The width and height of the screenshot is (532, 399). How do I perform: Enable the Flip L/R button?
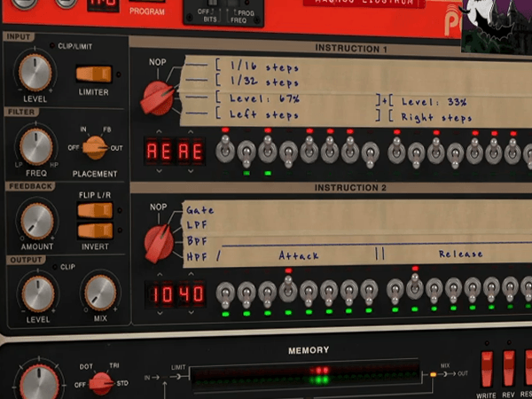coord(93,210)
